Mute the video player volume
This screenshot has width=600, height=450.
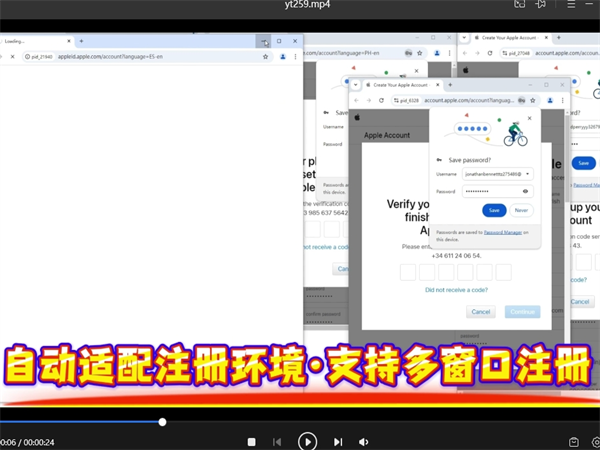tap(364, 442)
